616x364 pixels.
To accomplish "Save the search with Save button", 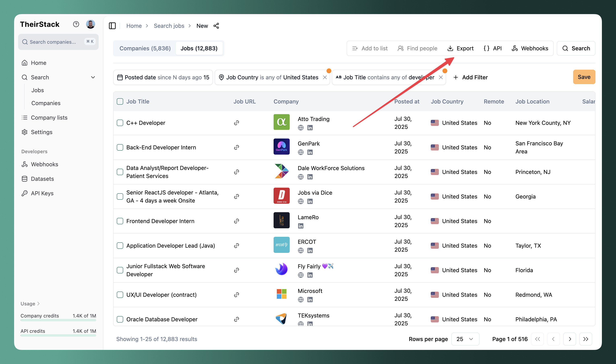I will pos(584,77).
